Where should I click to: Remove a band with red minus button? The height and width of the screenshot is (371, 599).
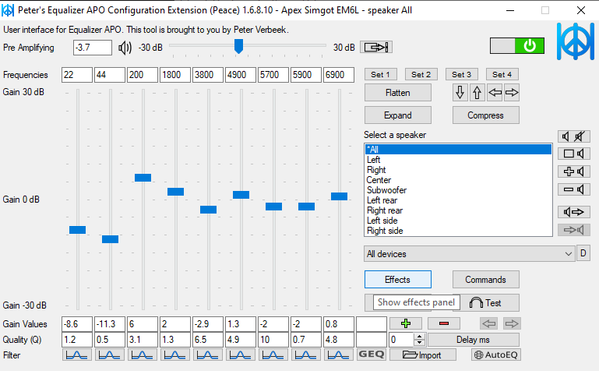pyautogui.click(x=444, y=324)
